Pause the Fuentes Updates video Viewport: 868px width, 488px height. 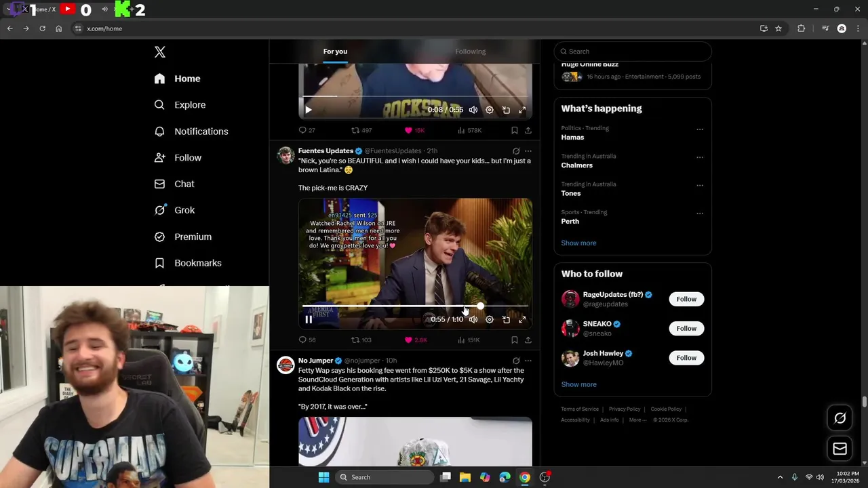click(x=309, y=320)
